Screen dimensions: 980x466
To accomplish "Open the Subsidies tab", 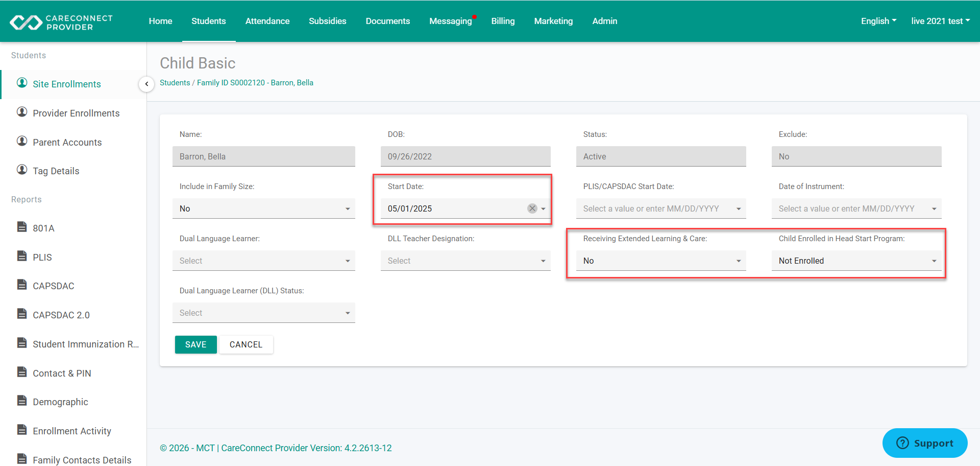I will point(328,21).
